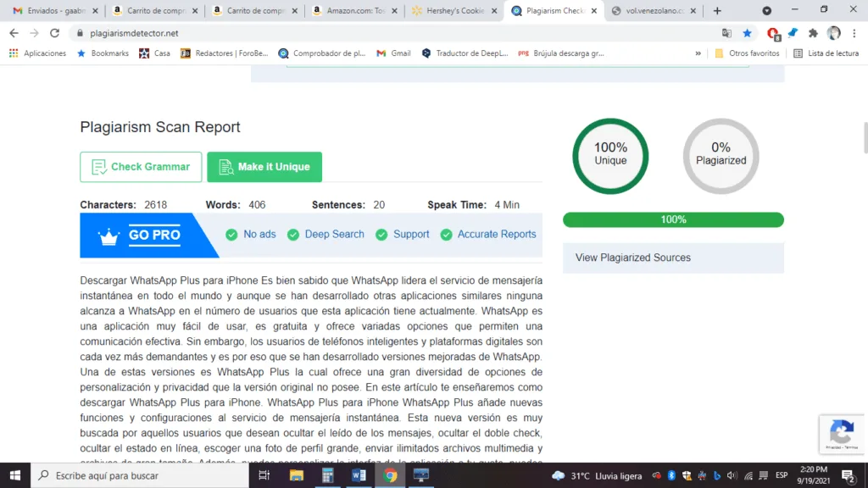868x488 pixels.
Task: Reload the page with the refresh icon
Action: click(x=55, y=33)
